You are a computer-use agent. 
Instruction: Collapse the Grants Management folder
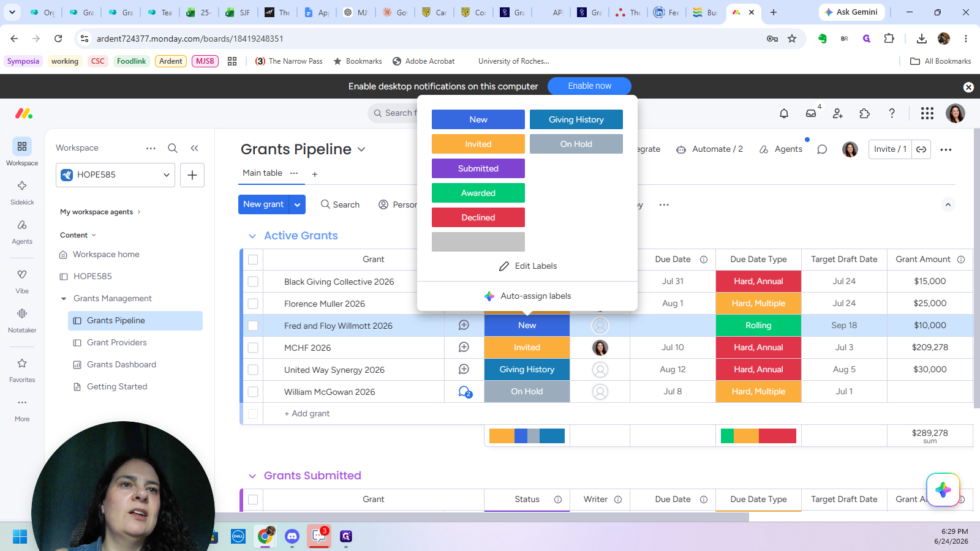pos(64,299)
